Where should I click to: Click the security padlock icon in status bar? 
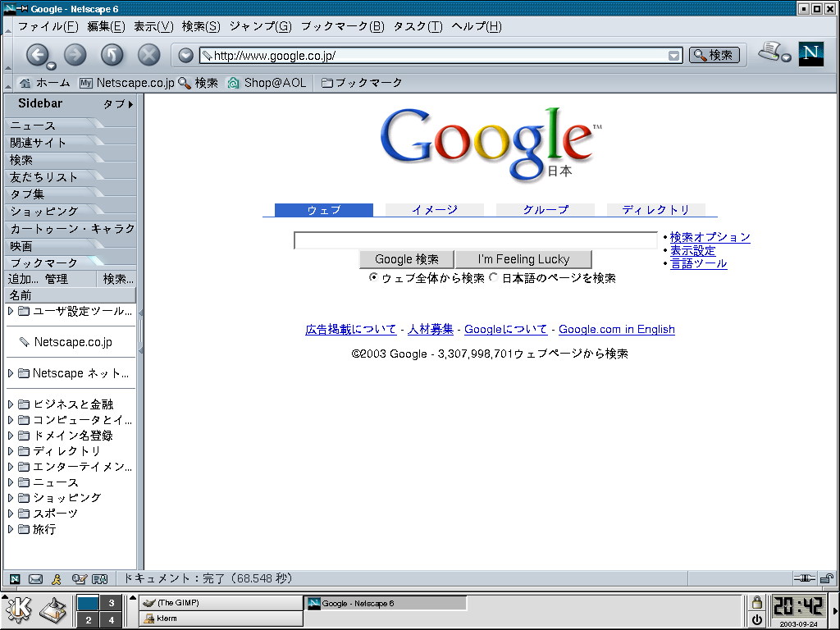pos(827,578)
